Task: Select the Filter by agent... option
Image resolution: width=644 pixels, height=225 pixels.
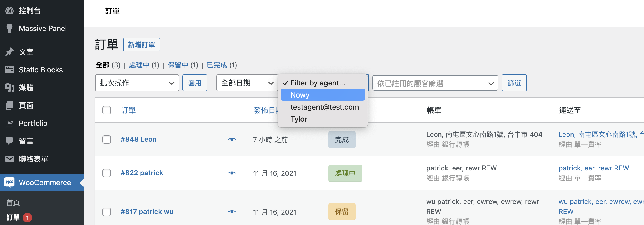Action: click(x=323, y=83)
